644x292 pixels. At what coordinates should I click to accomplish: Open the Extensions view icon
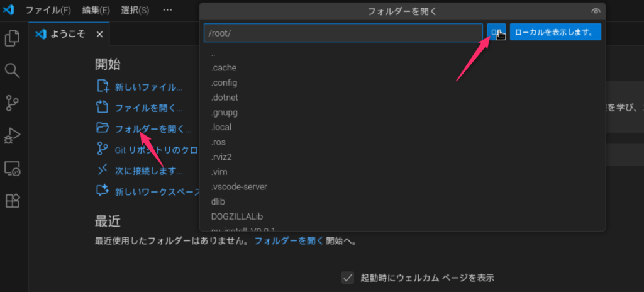tap(12, 201)
